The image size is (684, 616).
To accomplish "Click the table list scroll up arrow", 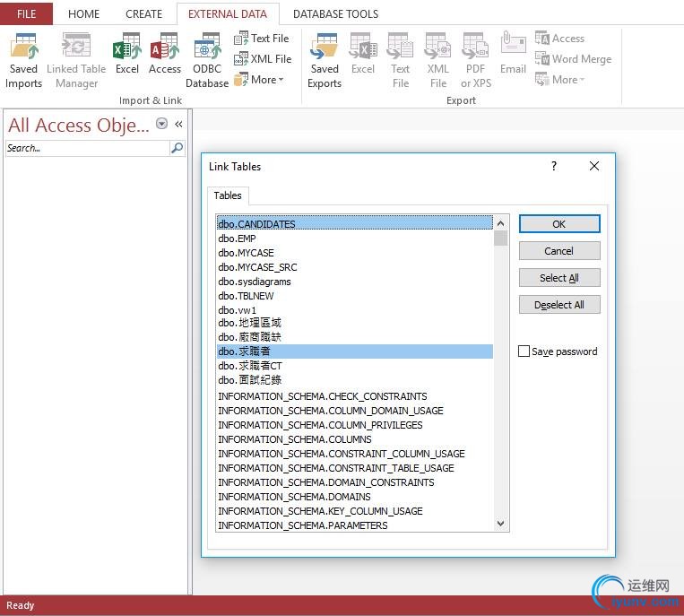I will [501, 223].
